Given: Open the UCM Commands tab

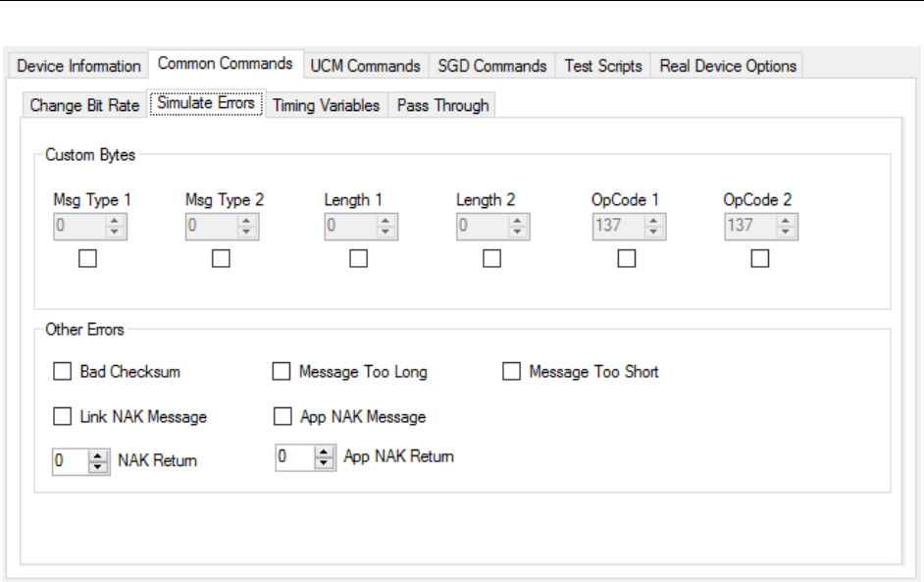Looking at the screenshot, I should point(365,66).
